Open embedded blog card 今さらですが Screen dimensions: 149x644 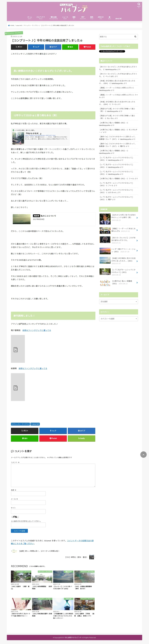click(x=40, y=137)
